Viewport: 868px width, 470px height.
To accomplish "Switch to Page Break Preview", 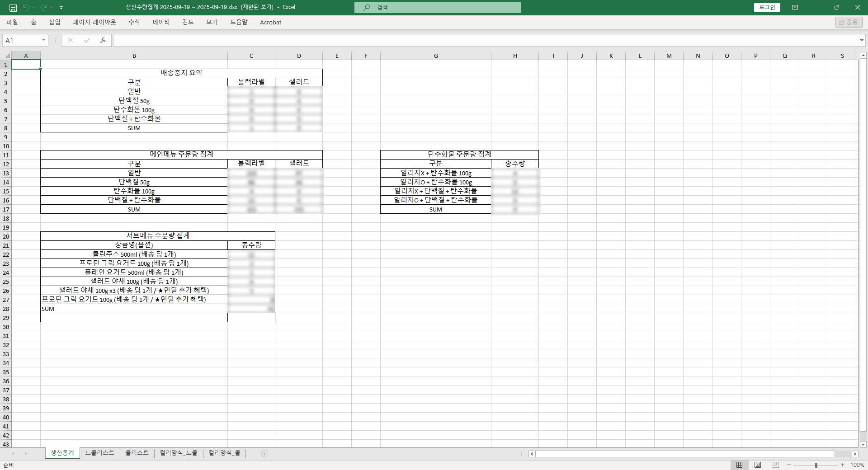I will [776, 465].
